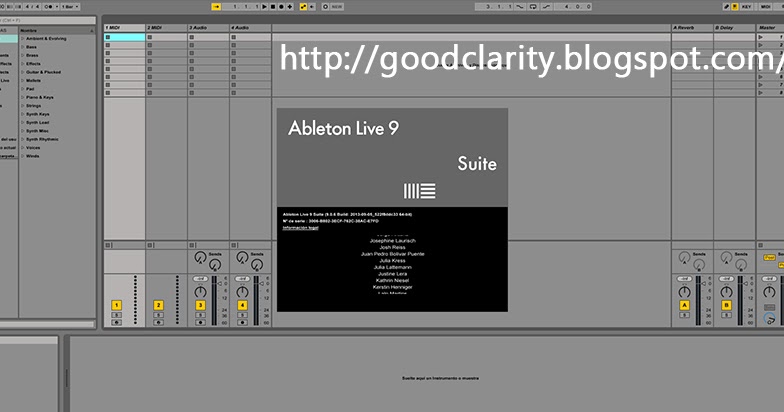
Task: Click the track 3 volume fader handle
Action: 220,284
